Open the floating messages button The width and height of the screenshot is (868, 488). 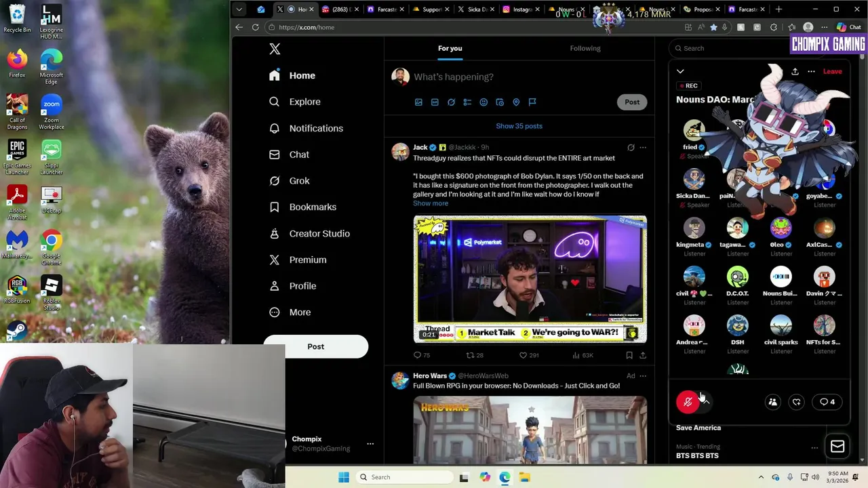tap(837, 447)
